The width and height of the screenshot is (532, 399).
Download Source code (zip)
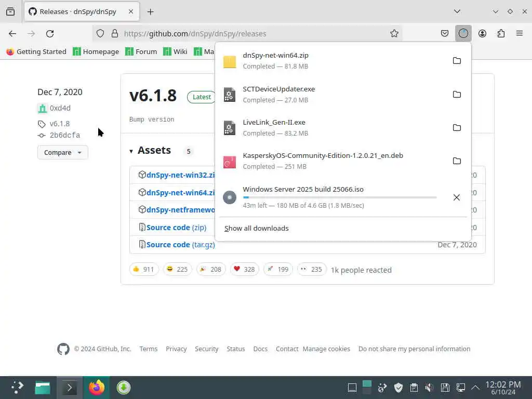177,228
